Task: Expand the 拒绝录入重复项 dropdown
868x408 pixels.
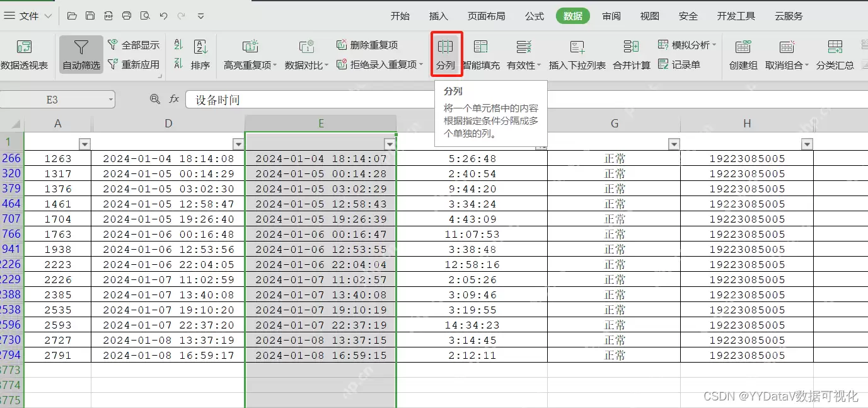Action: point(420,65)
